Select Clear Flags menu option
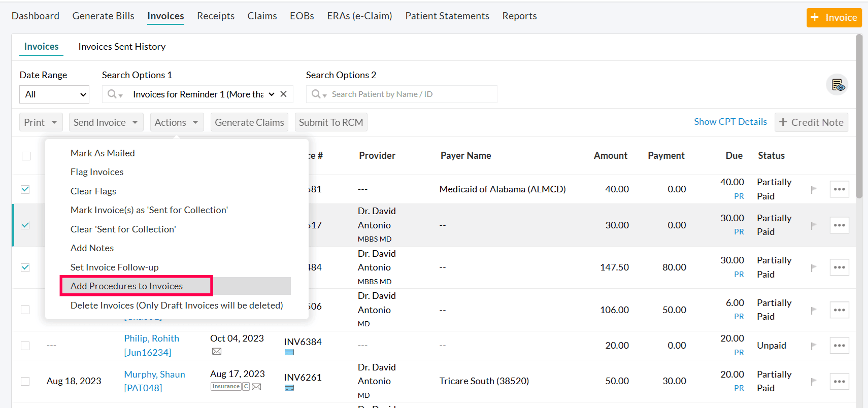Screen dimensions: 868x408 pos(93,191)
